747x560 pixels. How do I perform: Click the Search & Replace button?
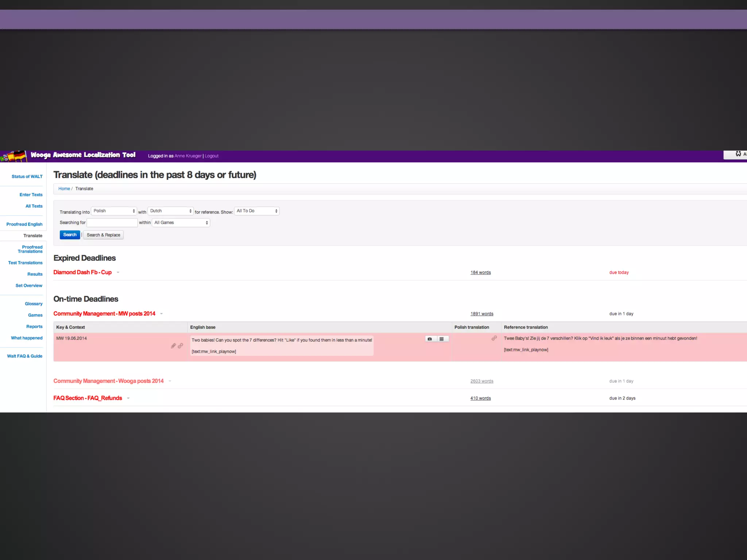tap(103, 235)
